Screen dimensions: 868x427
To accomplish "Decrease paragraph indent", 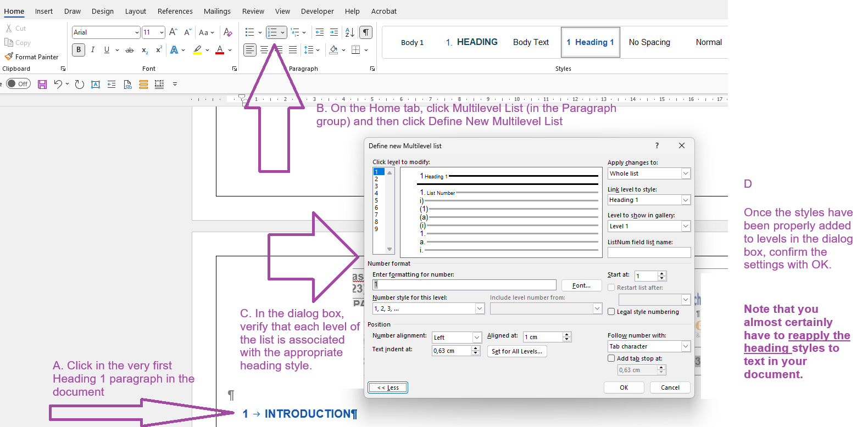I will point(320,32).
